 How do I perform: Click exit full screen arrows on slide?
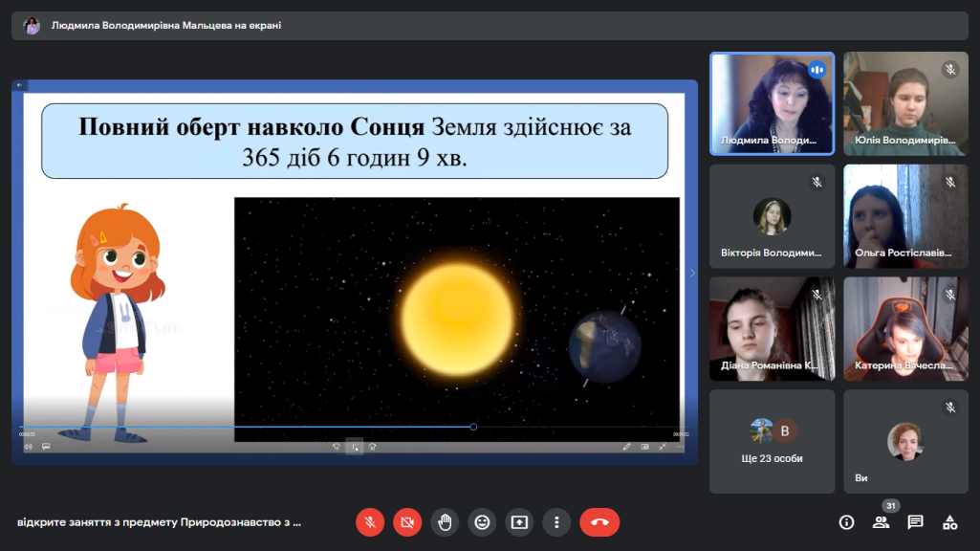(x=663, y=447)
